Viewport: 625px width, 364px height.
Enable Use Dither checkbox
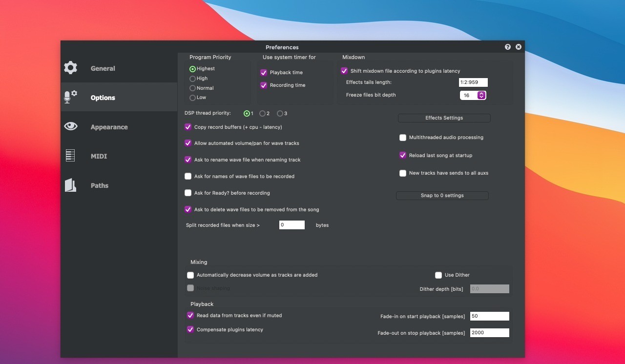[438, 275]
